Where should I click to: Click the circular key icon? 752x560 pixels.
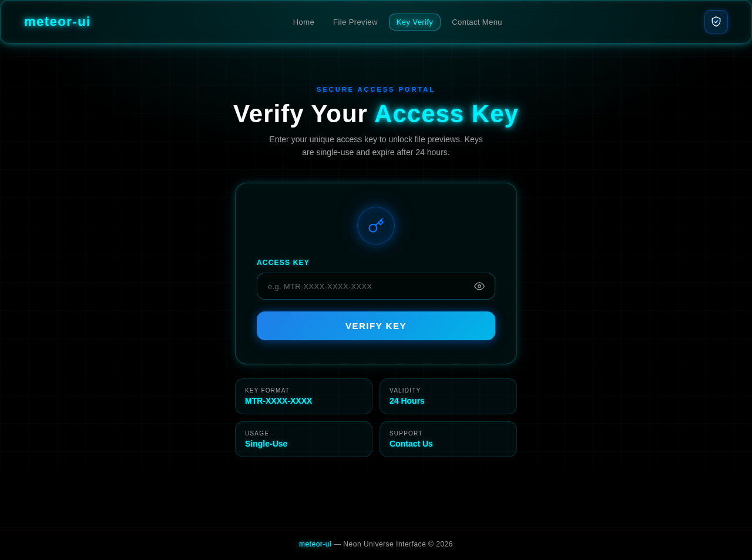click(376, 226)
